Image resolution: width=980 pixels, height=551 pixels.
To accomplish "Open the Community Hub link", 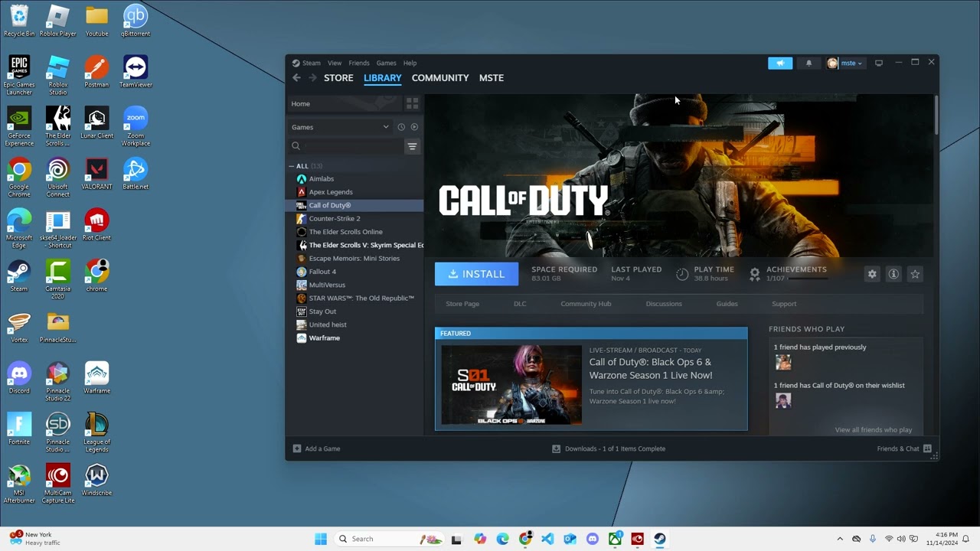I will (586, 304).
